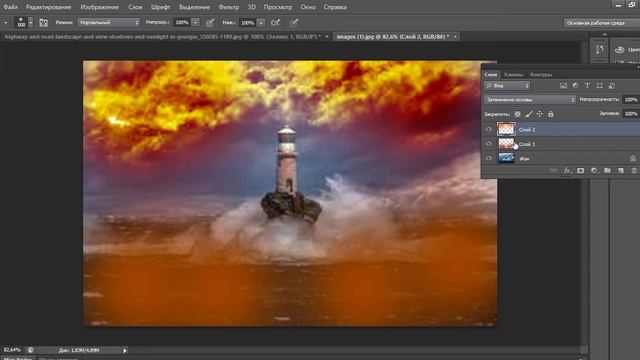Open the layer blend mode dropdown Затемнение основы

pos(530,100)
